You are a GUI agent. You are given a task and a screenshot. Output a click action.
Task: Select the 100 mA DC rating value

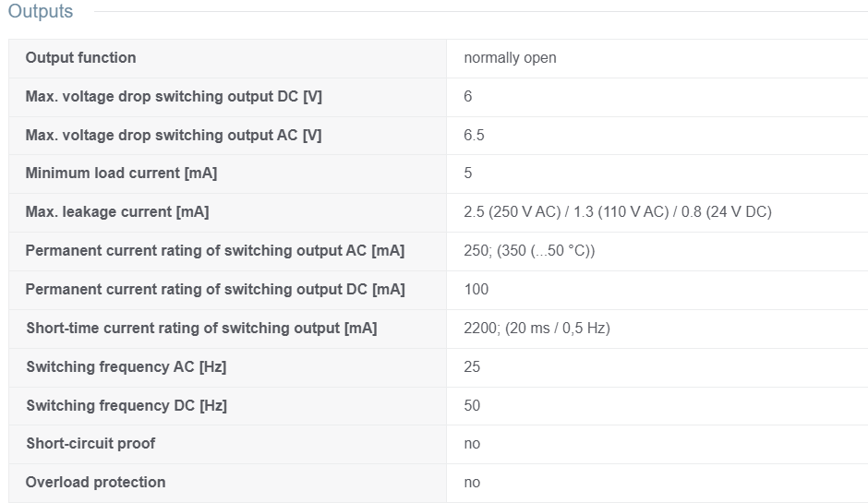coord(476,290)
